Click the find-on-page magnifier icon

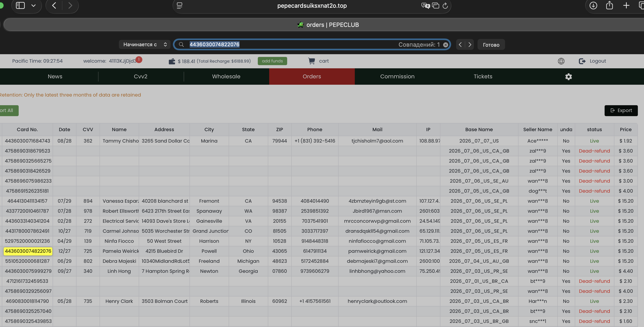(x=181, y=44)
